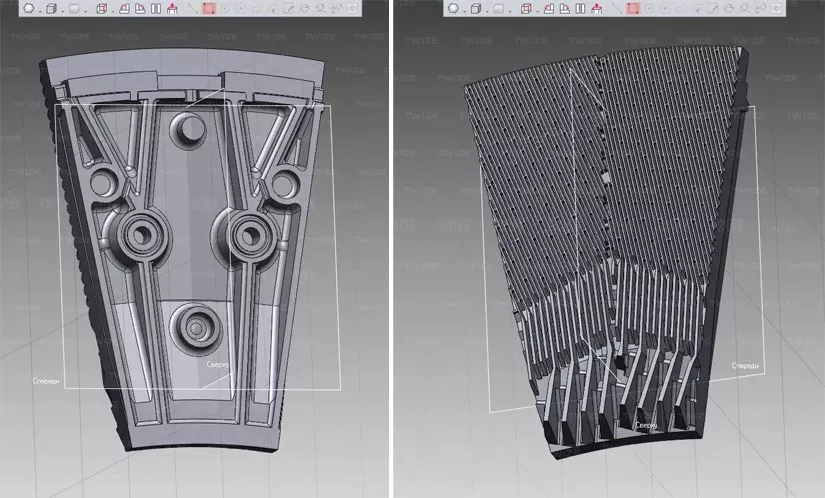Open dropdown arrow beside hexagon icon, left viewport
This screenshot has width=825, height=498.
click(40, 11)
